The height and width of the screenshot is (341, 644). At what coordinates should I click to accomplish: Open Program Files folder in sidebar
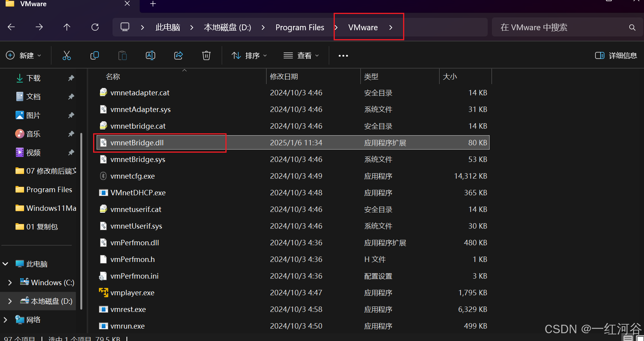[44, 189]
